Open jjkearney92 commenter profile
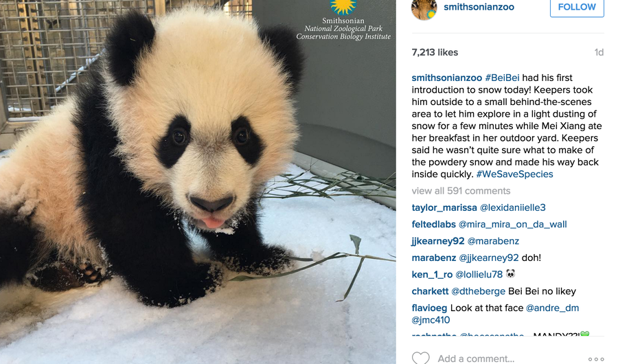Screen dimensions: 618x364 point(438,241)
